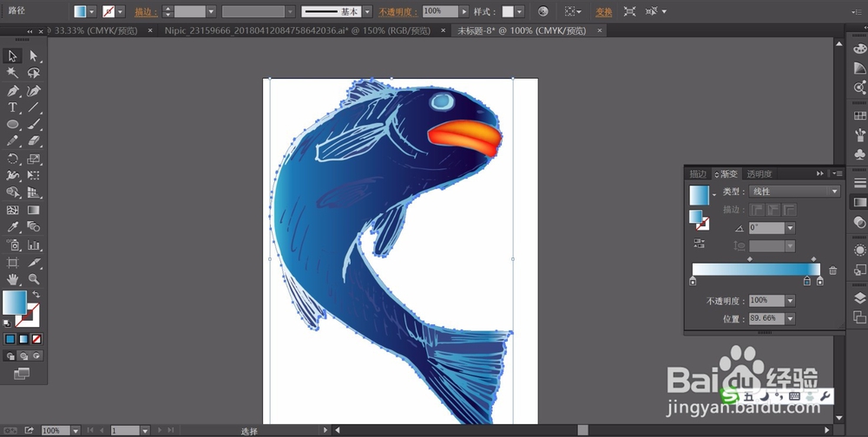Select the Pencil tool
Image resolution: width=868 pixels, height=437 pixels.
click(12, 141)
